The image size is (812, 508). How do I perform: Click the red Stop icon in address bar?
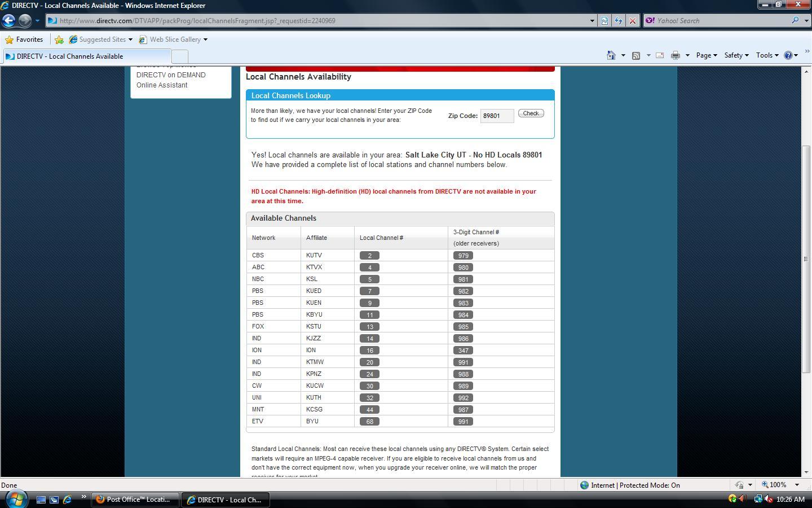click(633, 21)
